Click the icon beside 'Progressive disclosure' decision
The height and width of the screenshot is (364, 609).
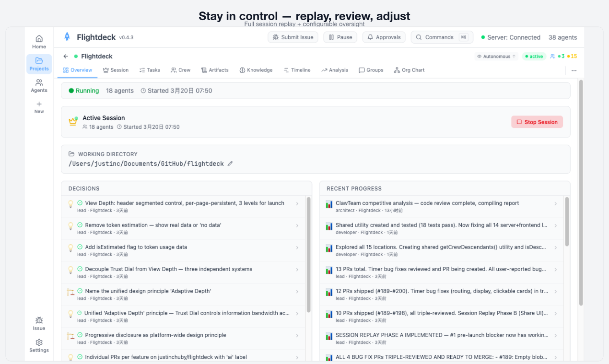70,336
